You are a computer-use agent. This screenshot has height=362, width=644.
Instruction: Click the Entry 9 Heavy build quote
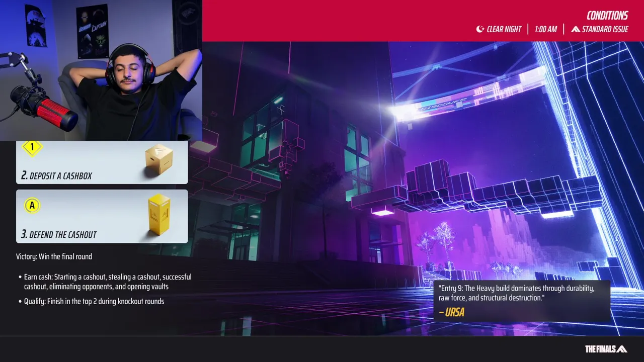[516, 293]
